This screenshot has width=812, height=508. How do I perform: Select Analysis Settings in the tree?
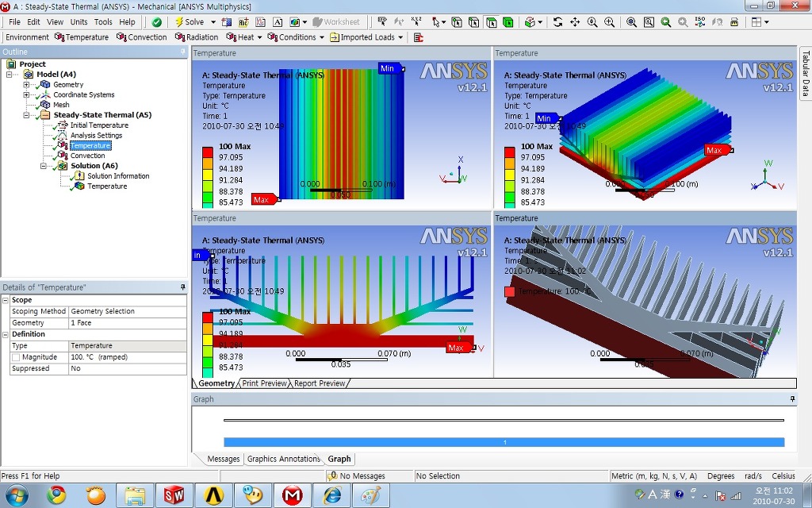point(96,135)
